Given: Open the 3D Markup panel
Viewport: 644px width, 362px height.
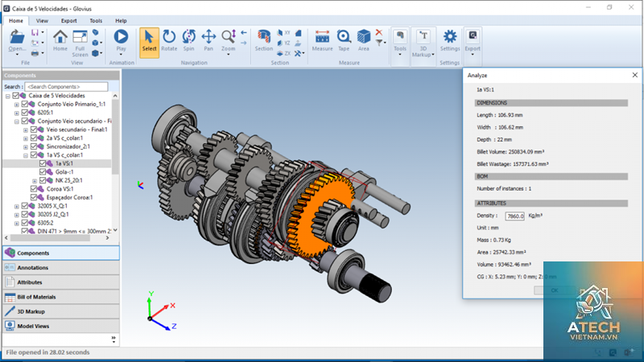Looking at the screenshot, I should tap(61, 311).
